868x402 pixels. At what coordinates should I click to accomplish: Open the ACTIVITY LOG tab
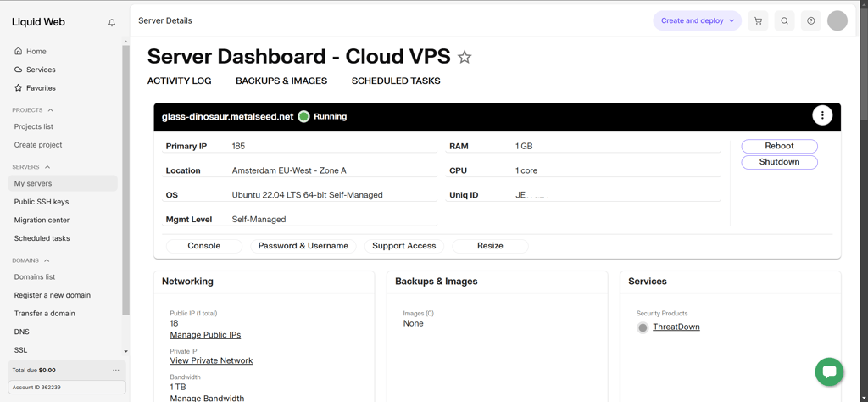click(x=180, y=81)
